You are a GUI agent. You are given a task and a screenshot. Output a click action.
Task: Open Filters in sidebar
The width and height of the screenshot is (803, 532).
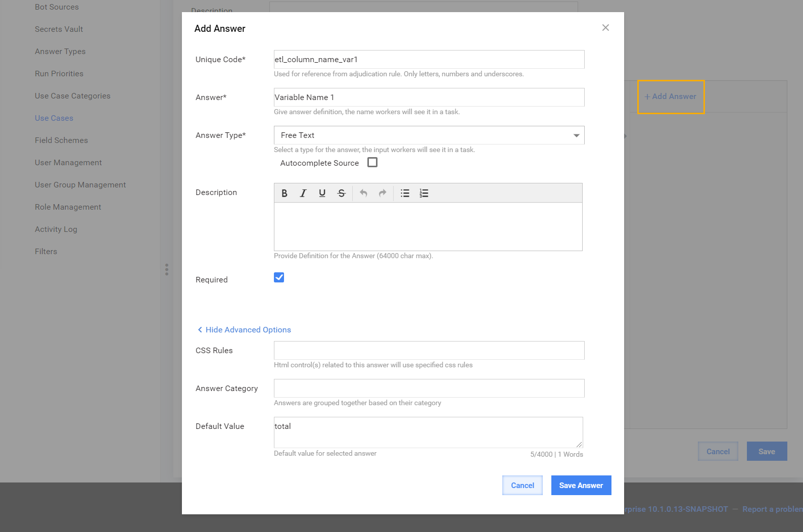pyautogui.click(x=46, y=252)
